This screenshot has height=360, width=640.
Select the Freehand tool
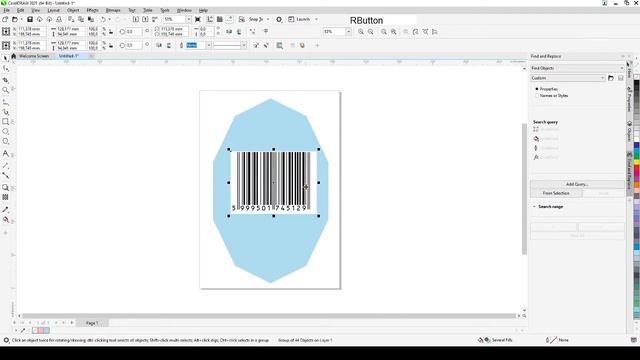coord(5,102)
